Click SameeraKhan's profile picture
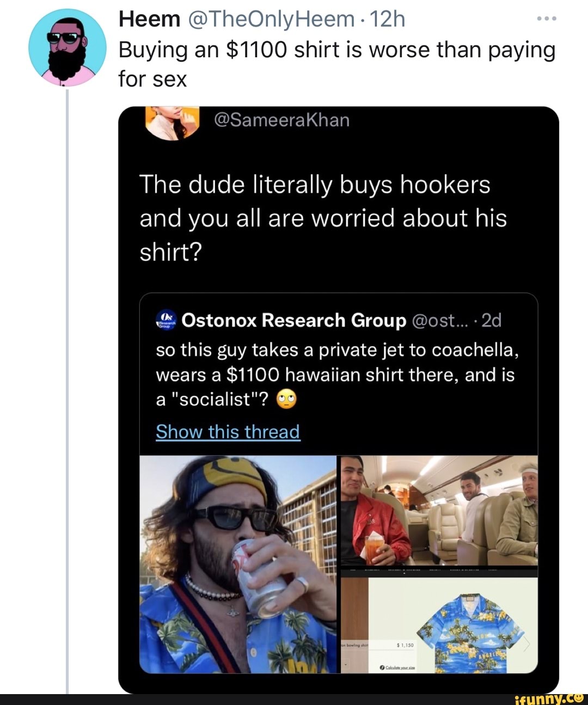 [x=172, y=122]
